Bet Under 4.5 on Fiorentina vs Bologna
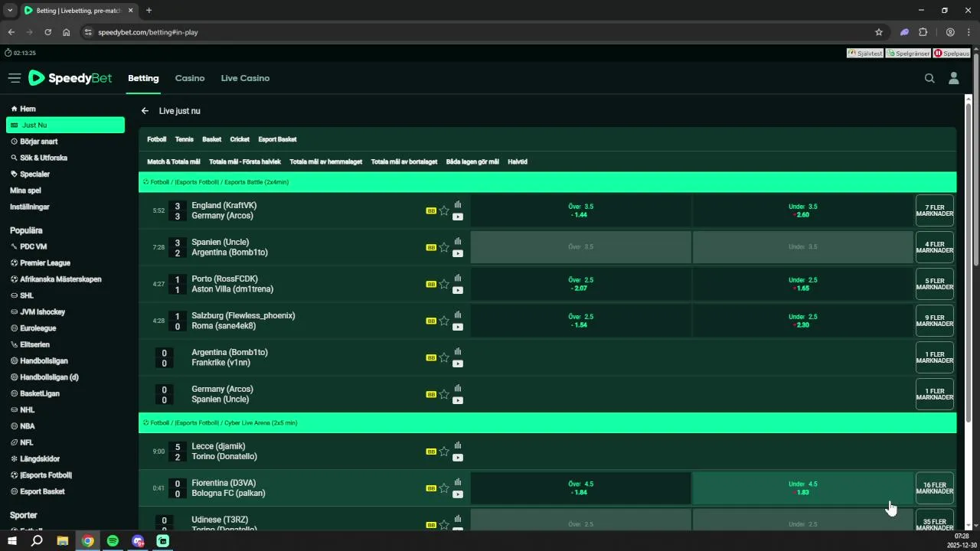The width and height of the screenshot is (980, 551). 803,488
